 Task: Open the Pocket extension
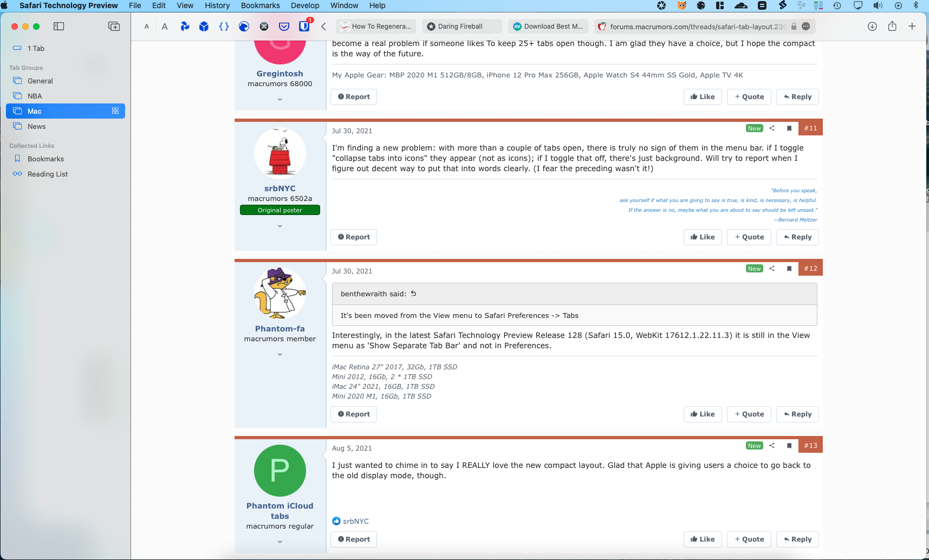(x=284, y=27)
